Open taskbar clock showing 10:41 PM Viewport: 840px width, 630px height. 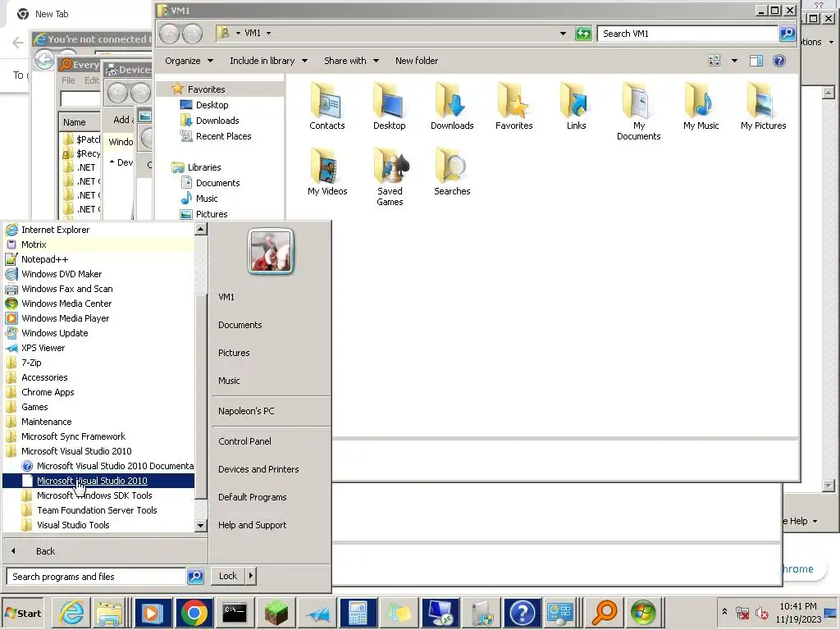(x=797, y=613)
